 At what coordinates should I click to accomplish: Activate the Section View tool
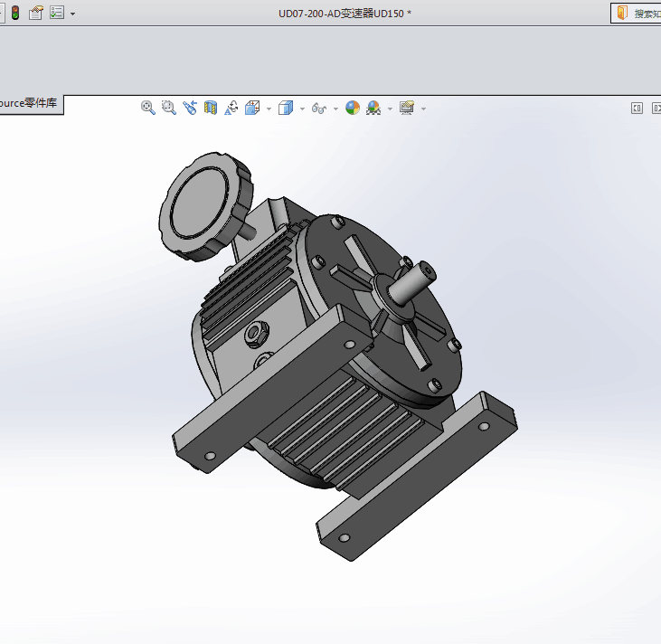point(211,108)
